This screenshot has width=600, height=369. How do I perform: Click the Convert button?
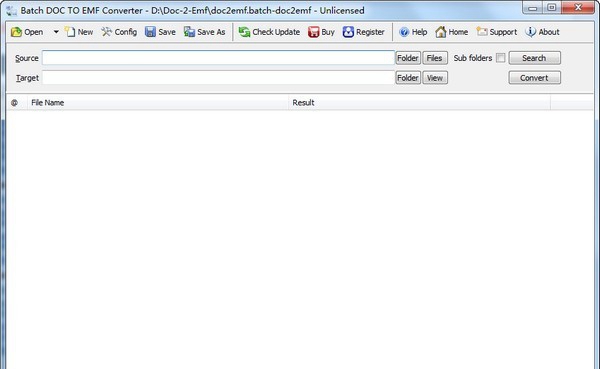[x=535, y=78]
